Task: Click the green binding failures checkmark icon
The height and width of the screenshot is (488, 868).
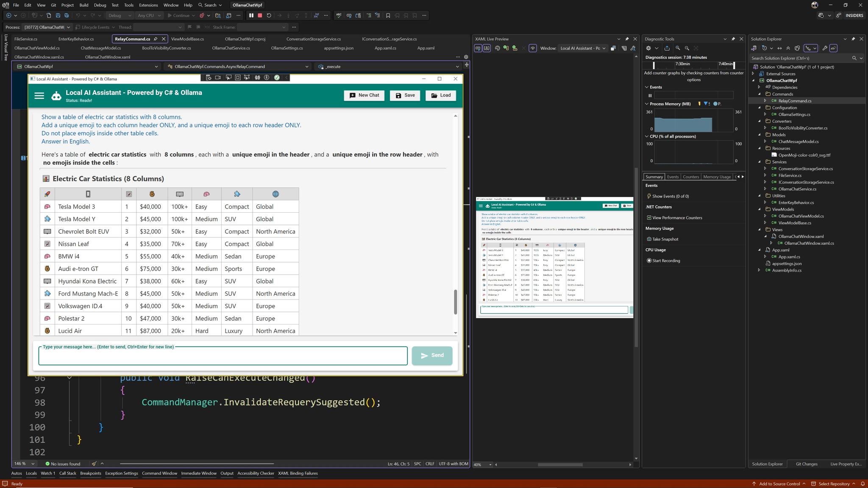Action: point(277,78)
